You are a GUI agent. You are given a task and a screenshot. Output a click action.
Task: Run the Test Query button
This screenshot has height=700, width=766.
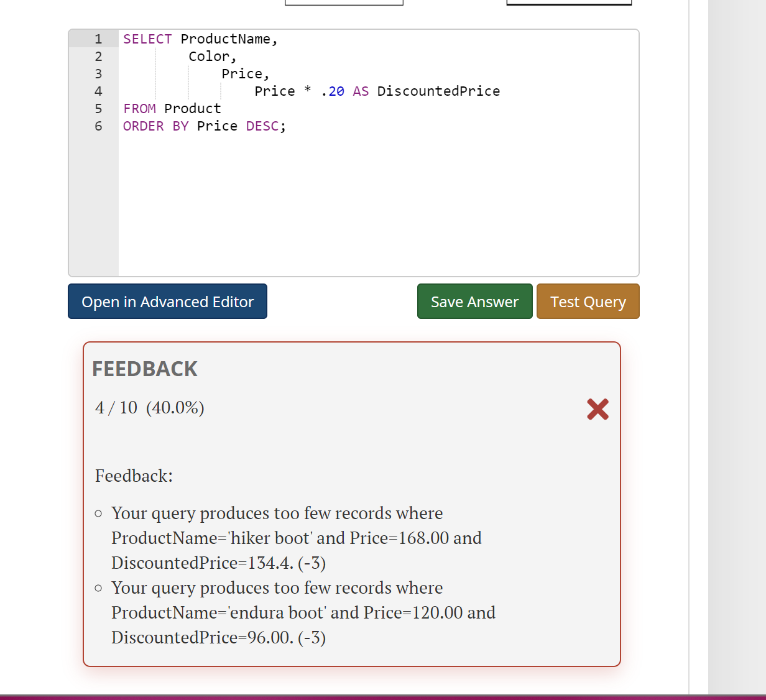pos(588,301)
